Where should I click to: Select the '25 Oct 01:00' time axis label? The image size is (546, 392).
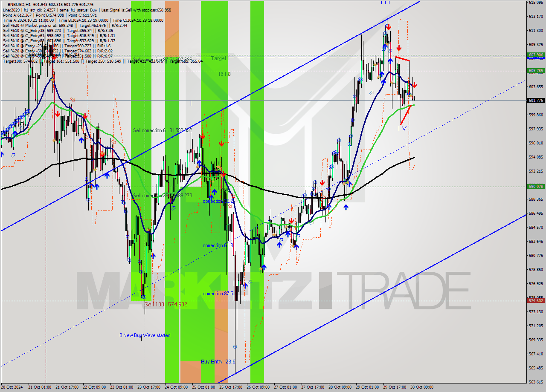click(x=203, y=388)
